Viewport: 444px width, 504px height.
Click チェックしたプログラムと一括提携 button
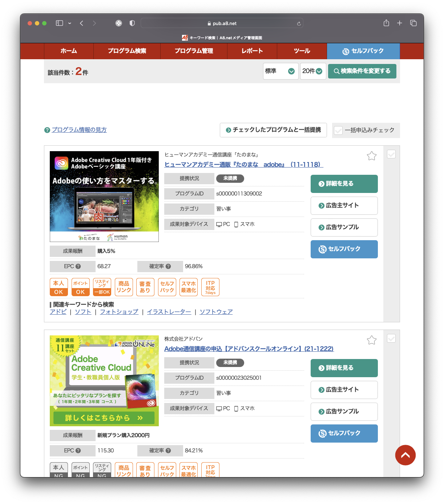pyautogui.click(x=273, y=130)
